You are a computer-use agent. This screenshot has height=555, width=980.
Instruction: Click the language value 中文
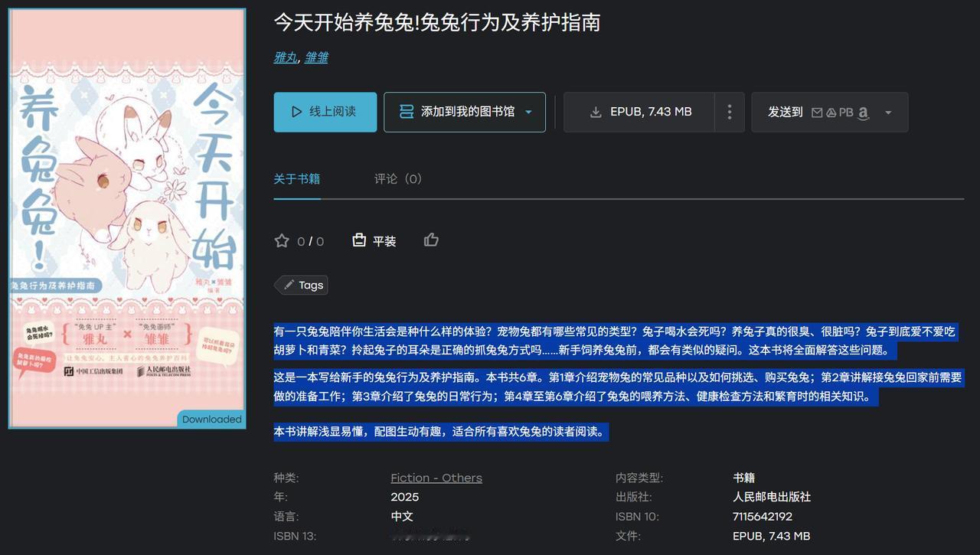pos(402,517)
